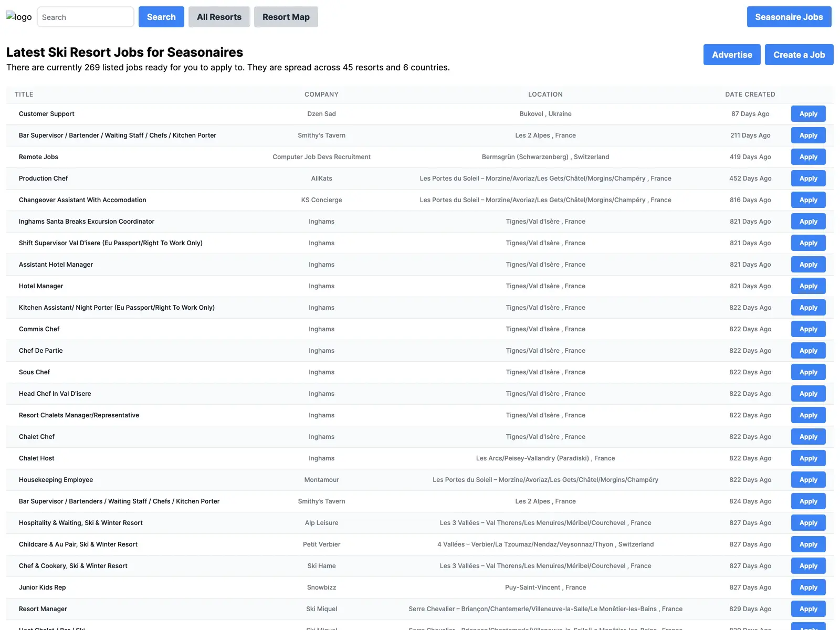
Task: Click date '87 Days Ago'
Action: (750, 114)
